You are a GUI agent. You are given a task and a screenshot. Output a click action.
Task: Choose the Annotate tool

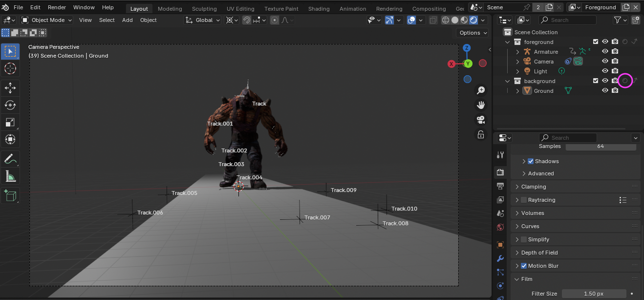tap(10, 158)
